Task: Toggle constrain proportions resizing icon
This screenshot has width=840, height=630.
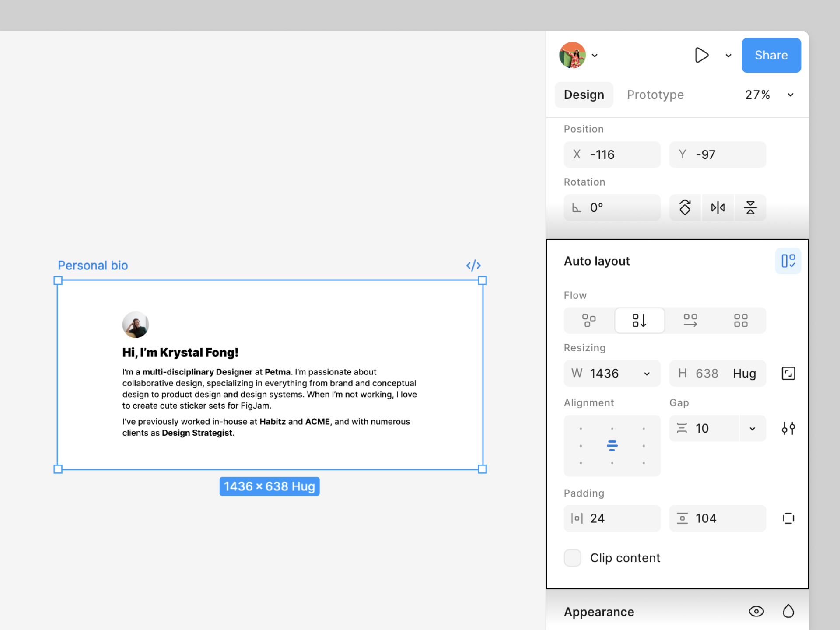Action: [788, 373]
